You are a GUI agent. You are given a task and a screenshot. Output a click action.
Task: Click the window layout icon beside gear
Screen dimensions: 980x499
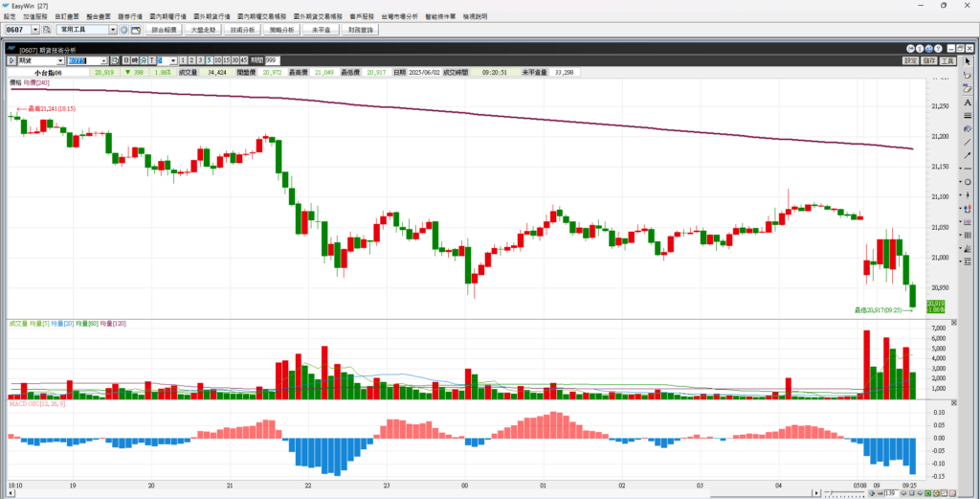[136, 30]
